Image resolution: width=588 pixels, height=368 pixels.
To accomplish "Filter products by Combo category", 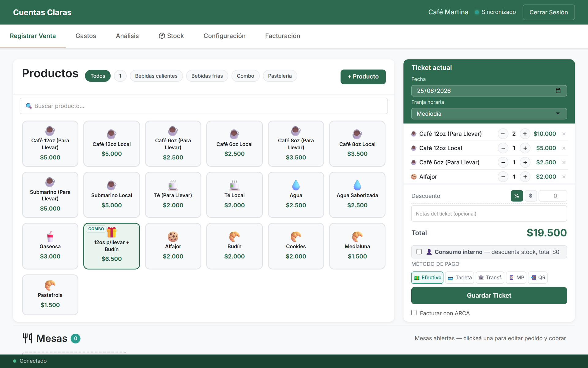I will 245,76.
